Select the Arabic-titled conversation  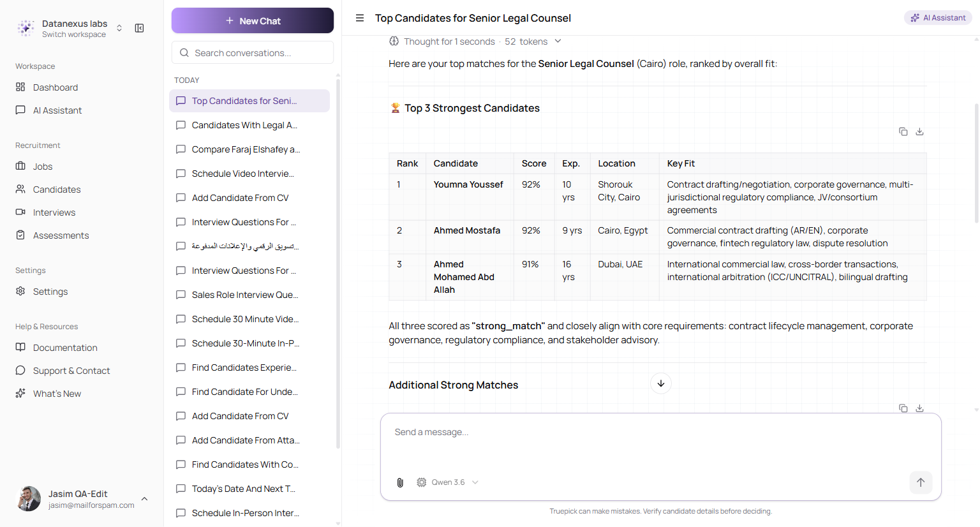249,246
